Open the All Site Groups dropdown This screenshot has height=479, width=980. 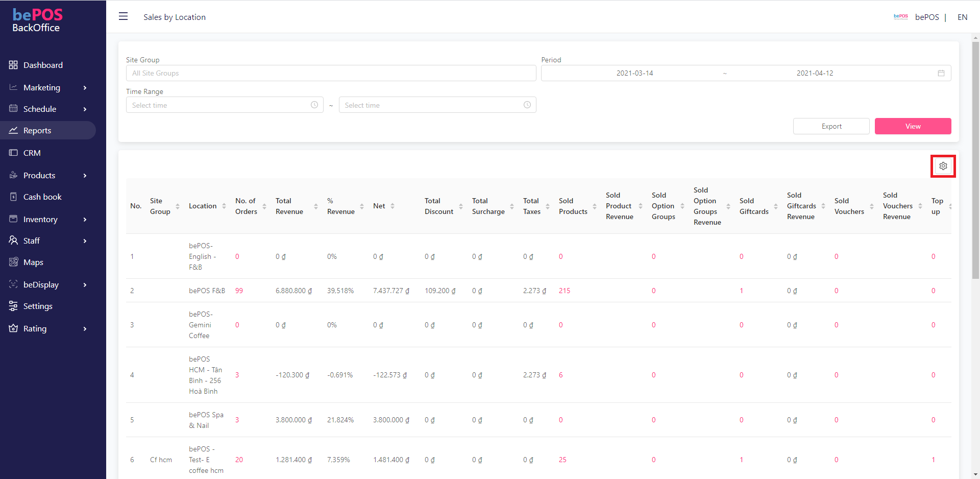[331, 73]
